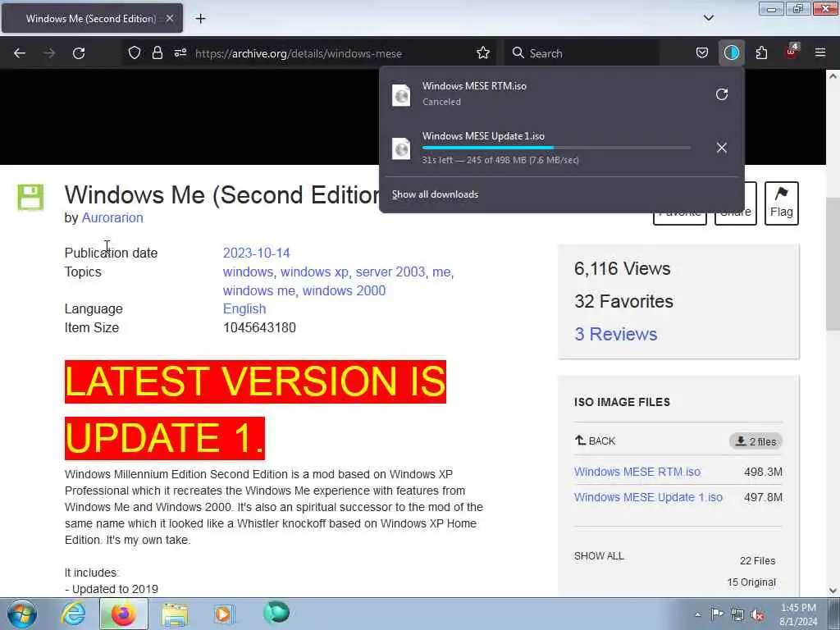The height and width of the screenshot is (630, 840).
Task: Click the address bar URL
Action: coord(299,53)
